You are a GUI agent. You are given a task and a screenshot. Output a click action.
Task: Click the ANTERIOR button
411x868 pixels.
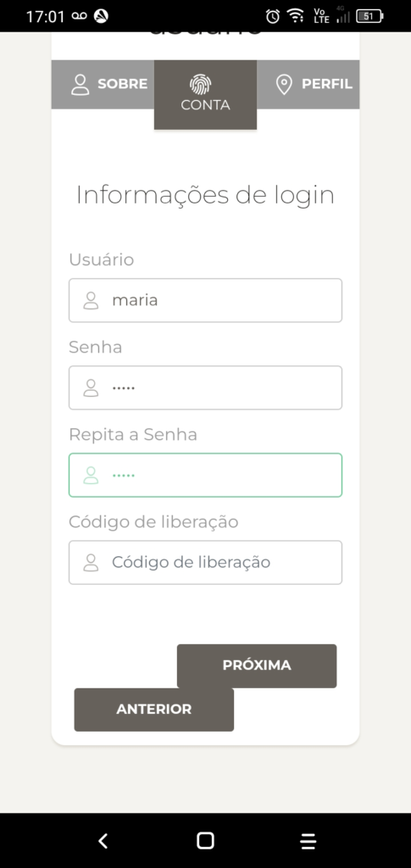(x=153, y=709)
